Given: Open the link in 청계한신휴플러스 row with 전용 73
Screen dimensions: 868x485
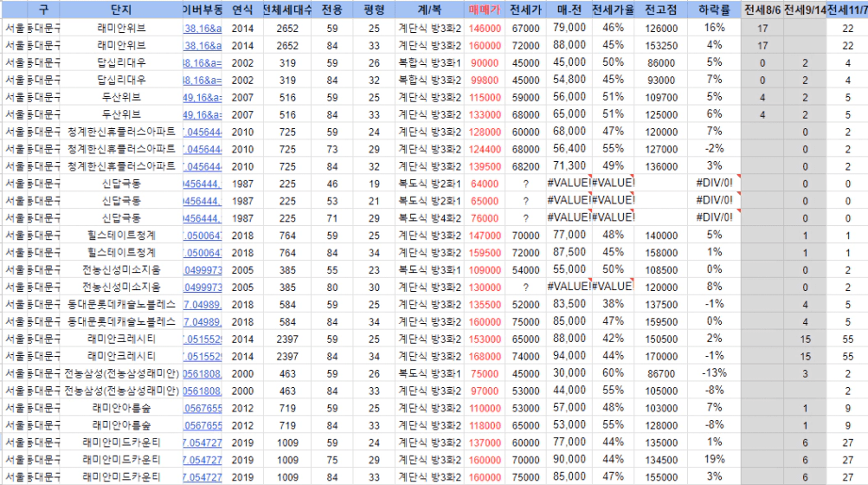Looking at the screenshot, I should (x=203, y=149).
